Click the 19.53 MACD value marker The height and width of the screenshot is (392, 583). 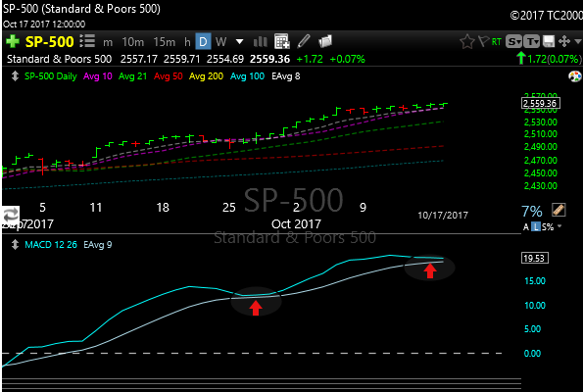pyautogui.click(x=535, y=258)
